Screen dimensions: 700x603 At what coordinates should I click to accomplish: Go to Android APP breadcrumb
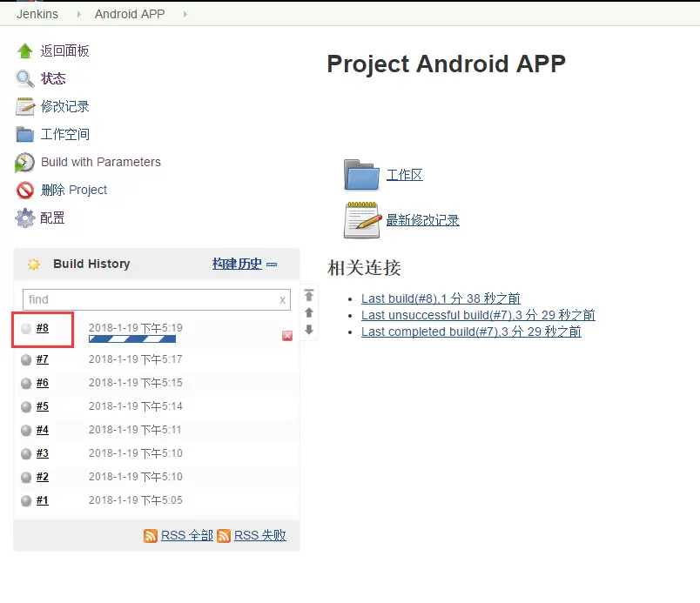click(130, 14)
